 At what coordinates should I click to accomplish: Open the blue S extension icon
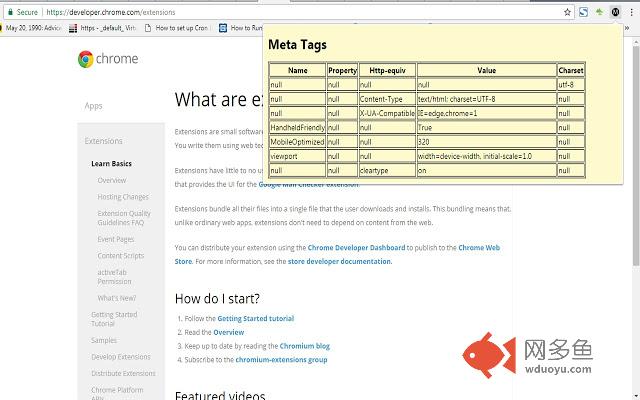pyautogui.click(x=584, y=12)
